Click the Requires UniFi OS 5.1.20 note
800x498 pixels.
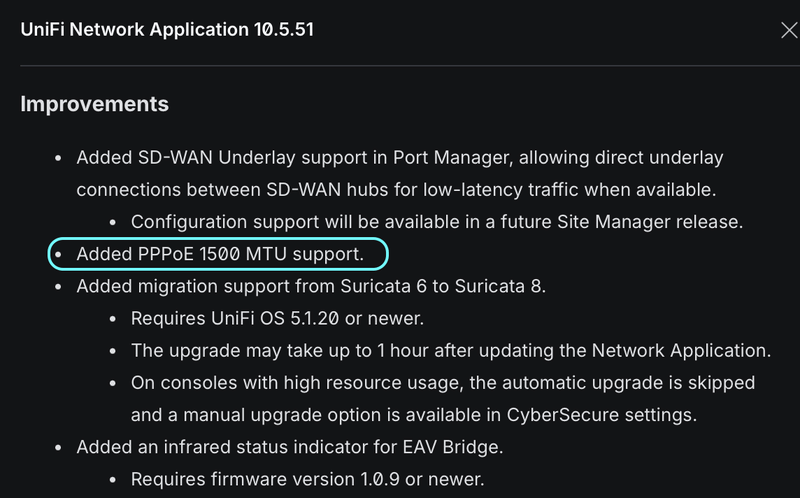click(x=277, y=318)
